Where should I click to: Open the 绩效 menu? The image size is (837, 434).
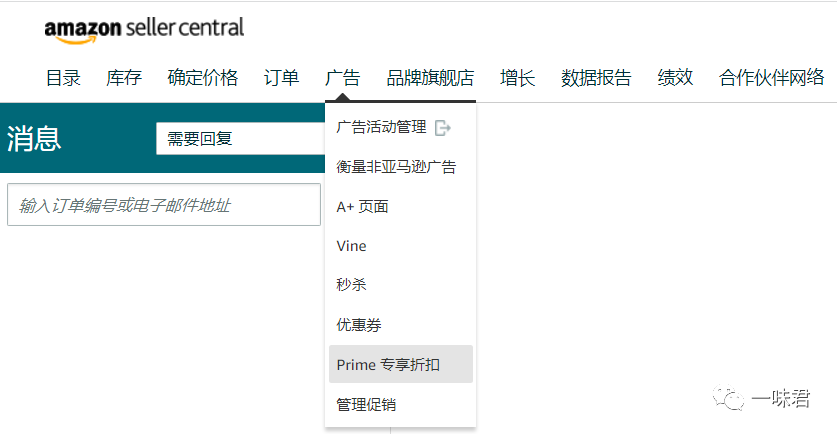675,78
